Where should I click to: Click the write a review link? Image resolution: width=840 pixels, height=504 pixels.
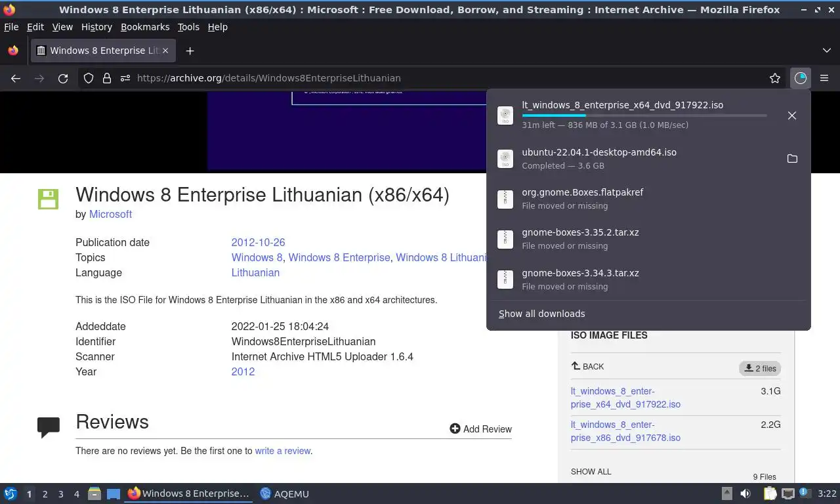[x=283, y=451]
